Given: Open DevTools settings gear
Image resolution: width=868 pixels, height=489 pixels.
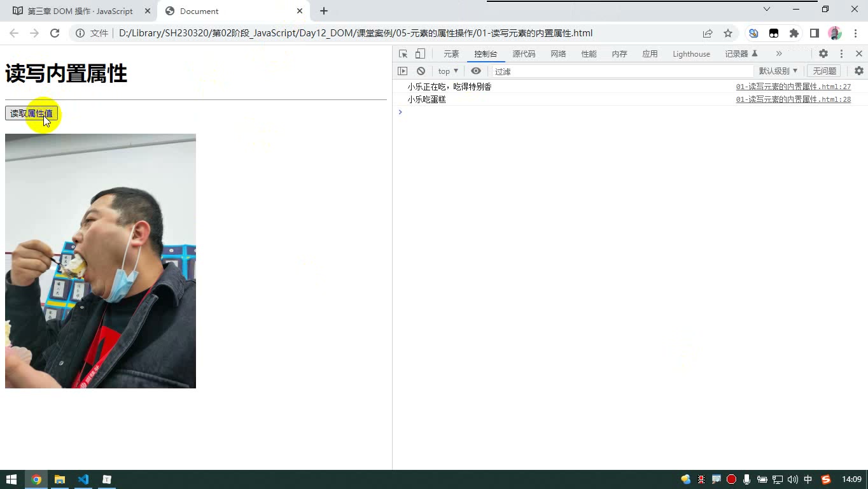Looking at the screenshot, I should [823, 54].
